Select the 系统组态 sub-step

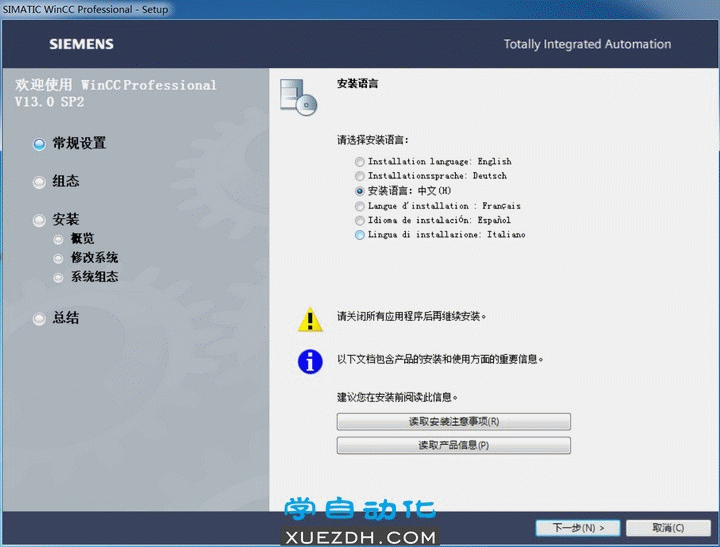[x=85, y=277]
